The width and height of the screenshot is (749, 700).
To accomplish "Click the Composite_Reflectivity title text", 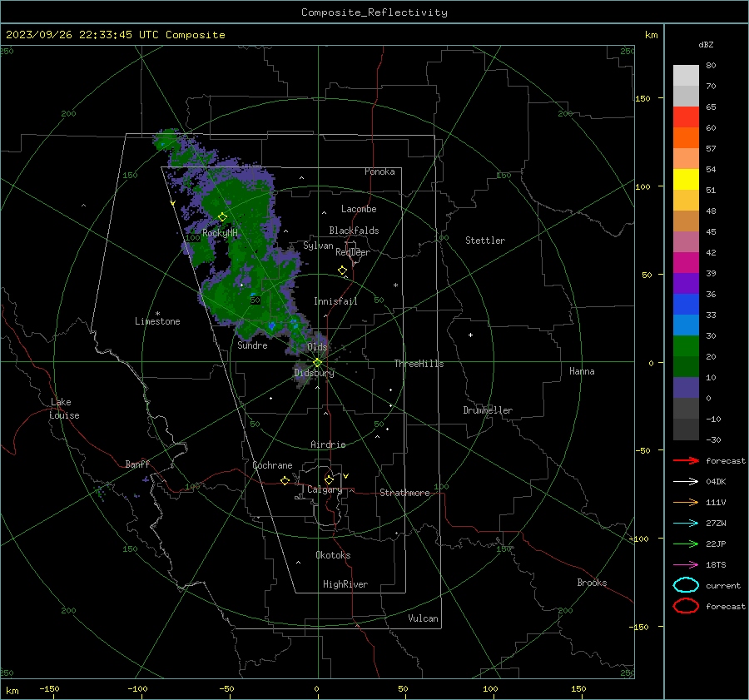I will (x=374, y=12).
